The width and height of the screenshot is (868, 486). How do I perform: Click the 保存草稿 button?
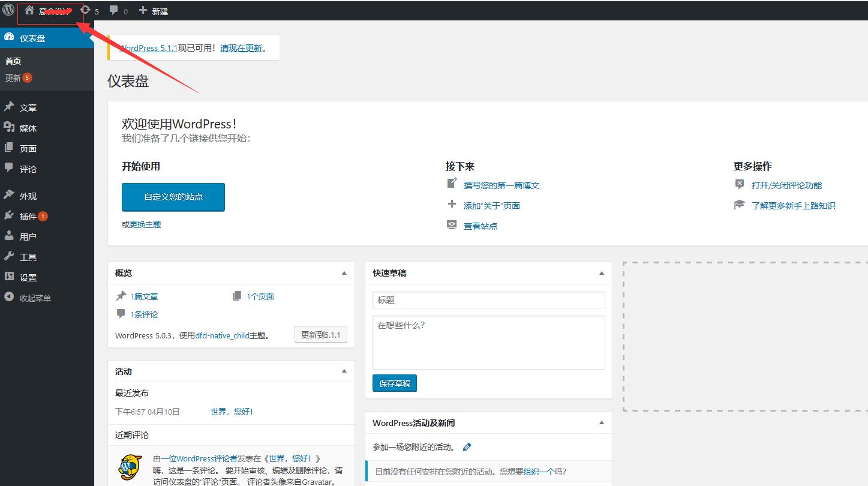(x=395, y=383)
